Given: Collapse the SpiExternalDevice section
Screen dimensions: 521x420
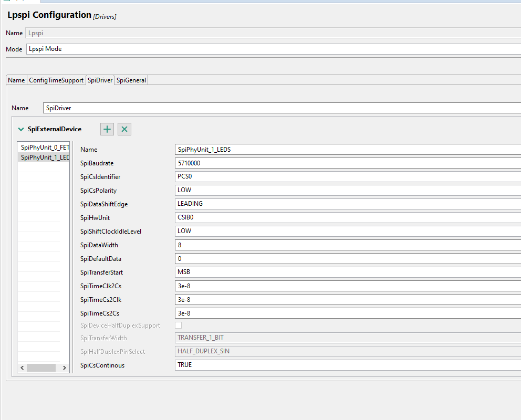Looking at the screenshot, I should pos(20,129).
